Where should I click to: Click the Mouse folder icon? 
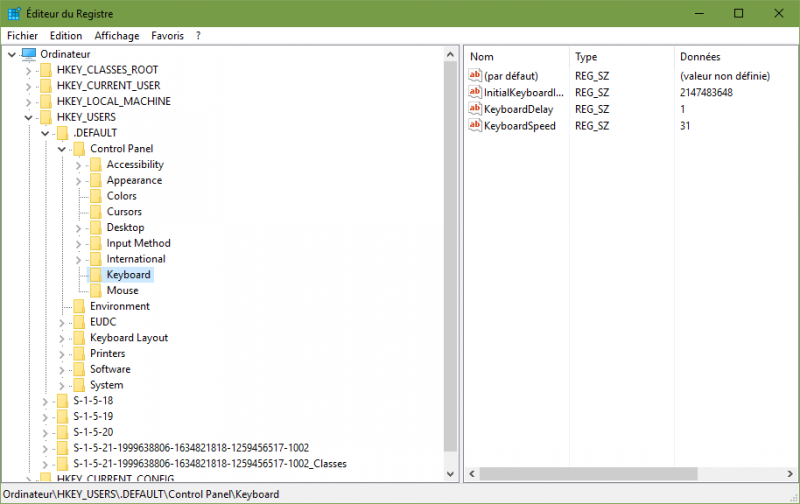pos(95,291)
